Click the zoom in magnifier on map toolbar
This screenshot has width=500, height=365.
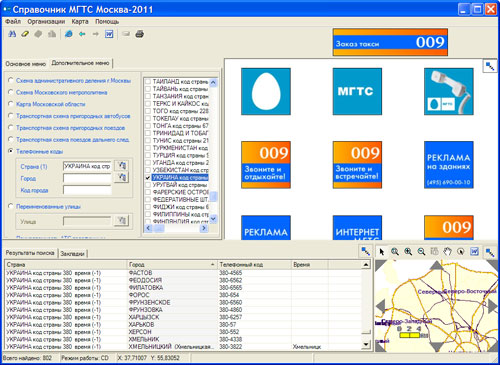click(x=408, y=252)
